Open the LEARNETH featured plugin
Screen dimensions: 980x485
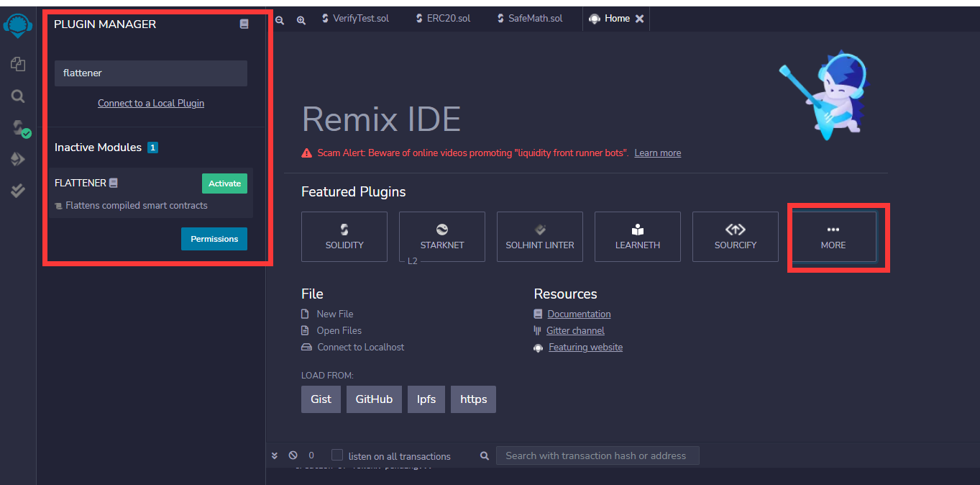pos(638,236)
